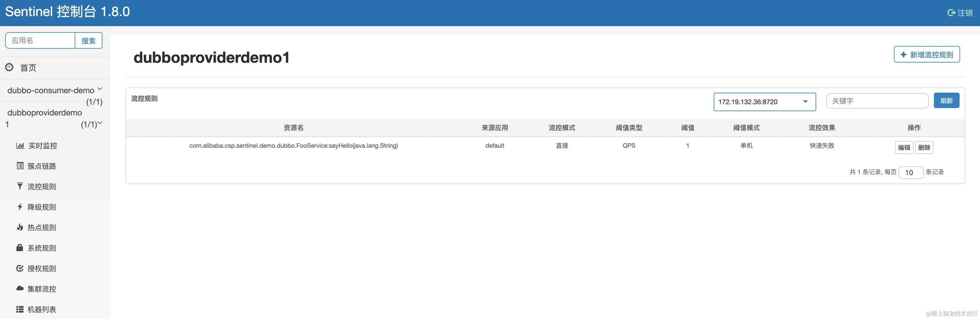The image size is (980, 319).
Task: Click 编辑 for the sayHello rule
Action: [x=904, y=147]
